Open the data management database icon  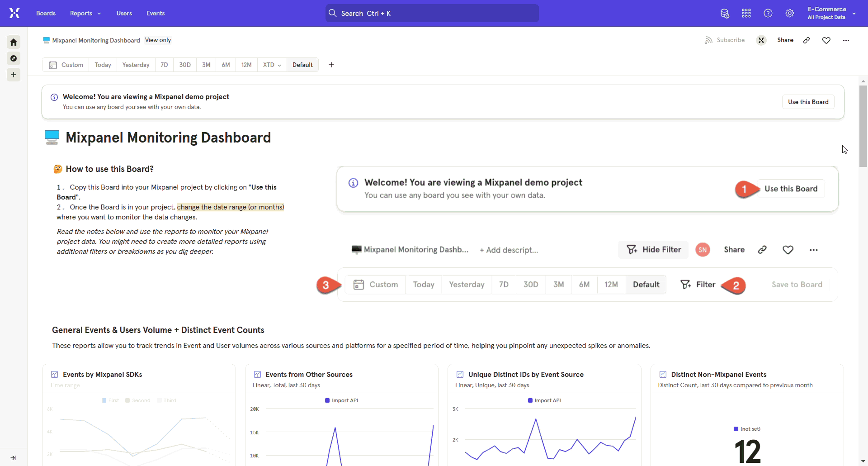click(725, 14)
